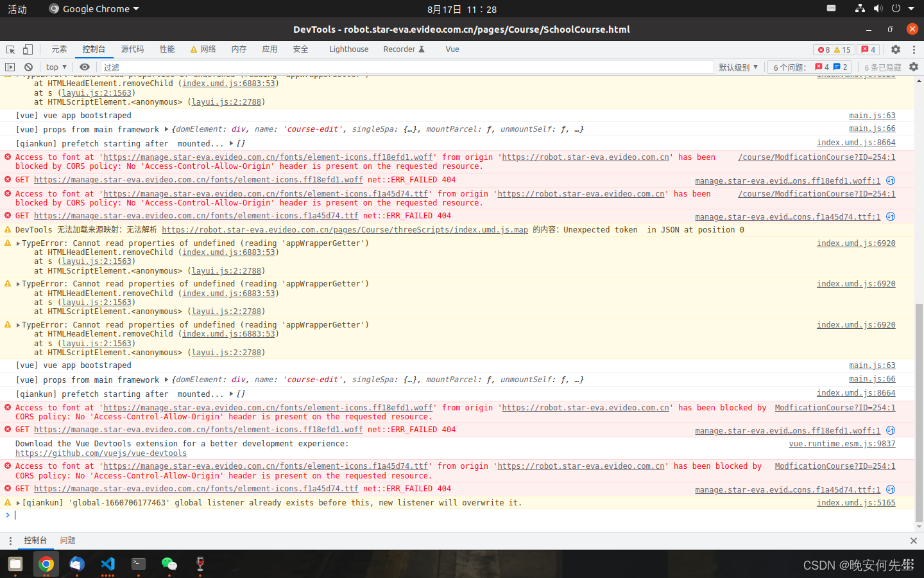
Task: Open WeChat from the dock
Action: click(169, 564)
